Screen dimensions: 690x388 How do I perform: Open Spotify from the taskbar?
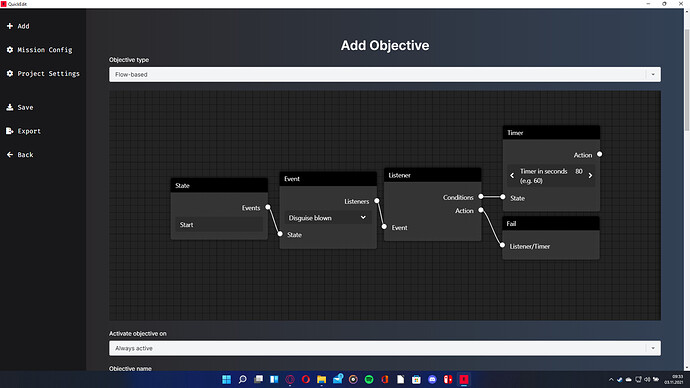pos(369,379)
